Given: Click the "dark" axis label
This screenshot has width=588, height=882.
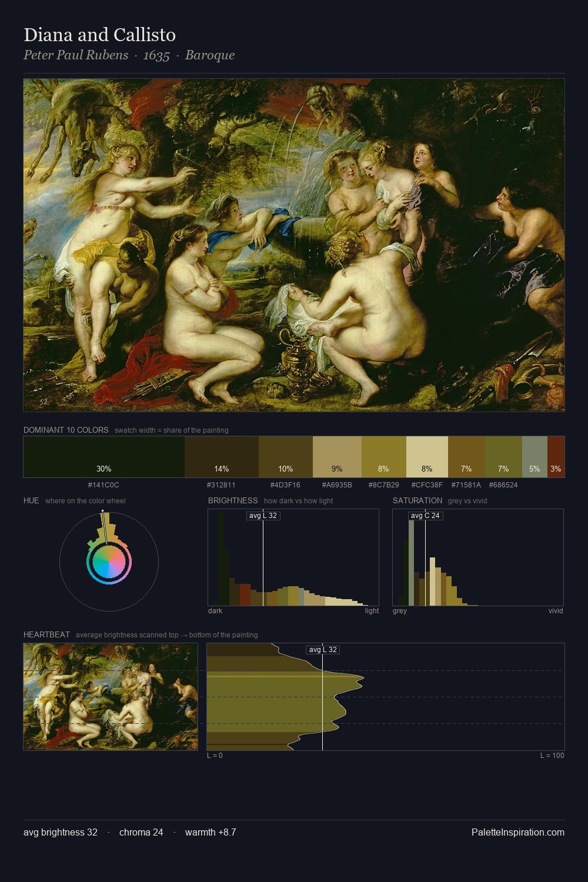Looking at the screenshot, I should 215,611.
